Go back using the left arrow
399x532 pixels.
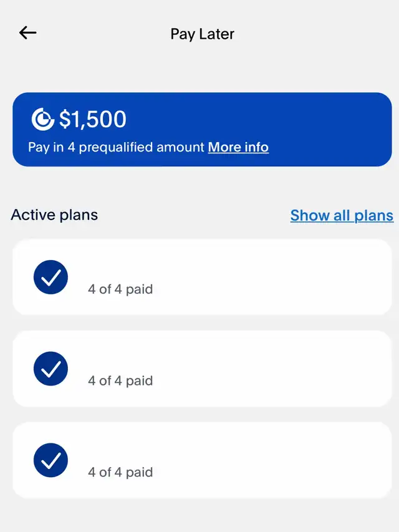pyautogui.click(x=28, y=33)
